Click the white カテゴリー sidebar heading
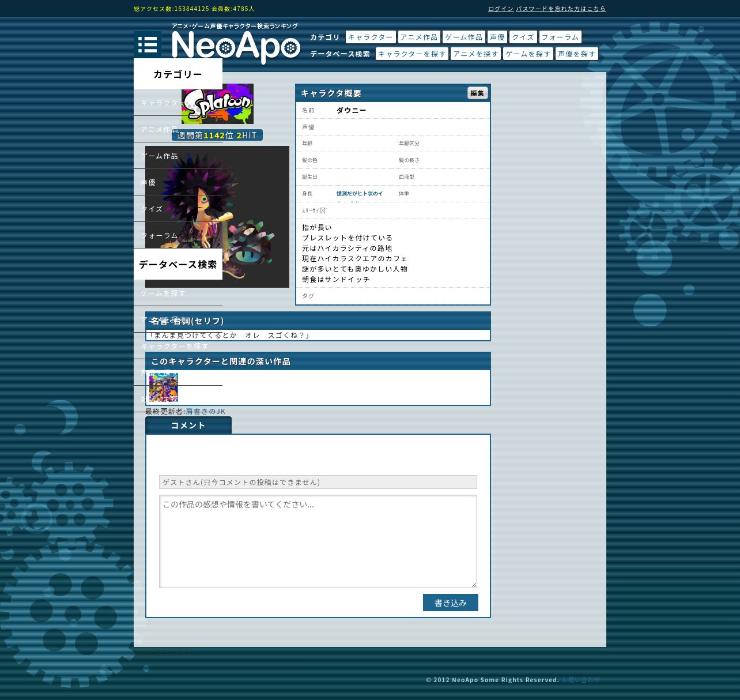 (178, 74)
